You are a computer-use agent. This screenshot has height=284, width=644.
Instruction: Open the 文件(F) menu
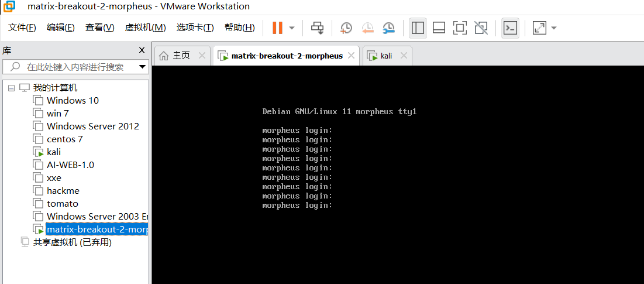point(22,28)
